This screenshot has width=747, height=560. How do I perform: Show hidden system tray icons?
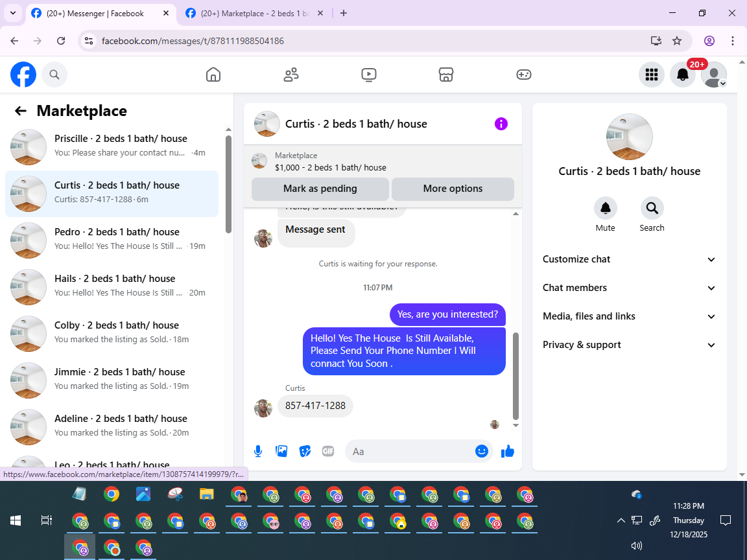[x=621, y=520]
